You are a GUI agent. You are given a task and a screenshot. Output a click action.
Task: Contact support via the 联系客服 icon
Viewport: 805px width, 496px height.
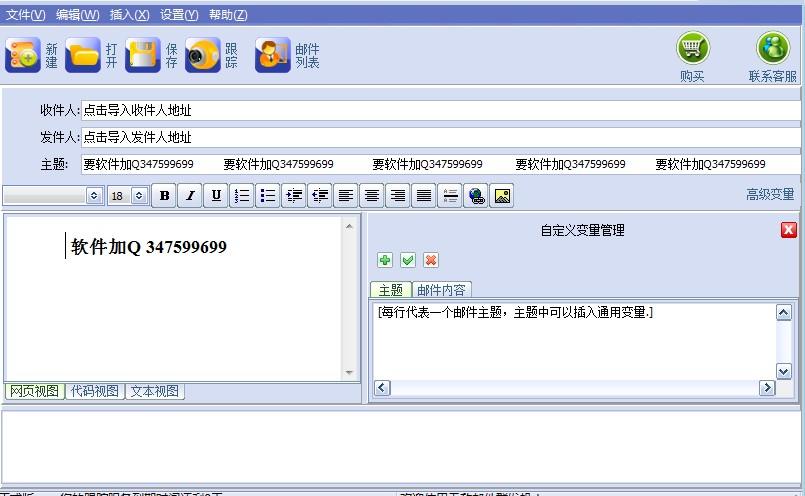773,48
